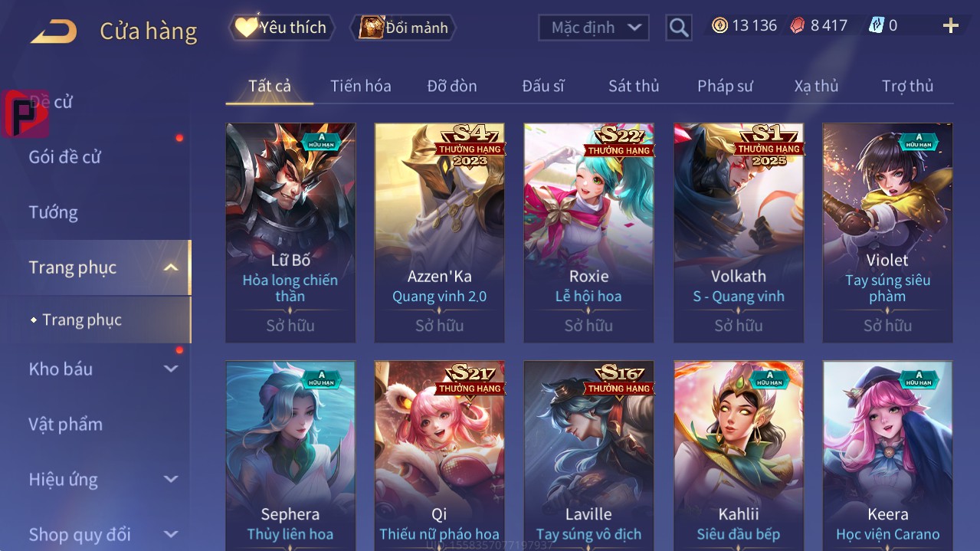Tap the gold coin balance icon
The height and width of the screenshot is (551, 980).
[719, 25]
